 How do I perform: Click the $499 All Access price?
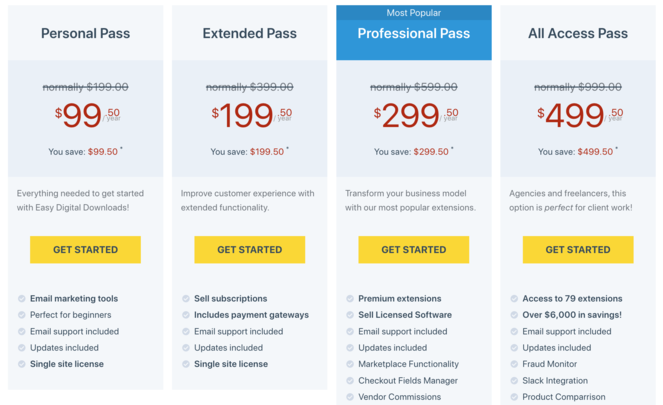pyautogui.click(x=581, y=115)
